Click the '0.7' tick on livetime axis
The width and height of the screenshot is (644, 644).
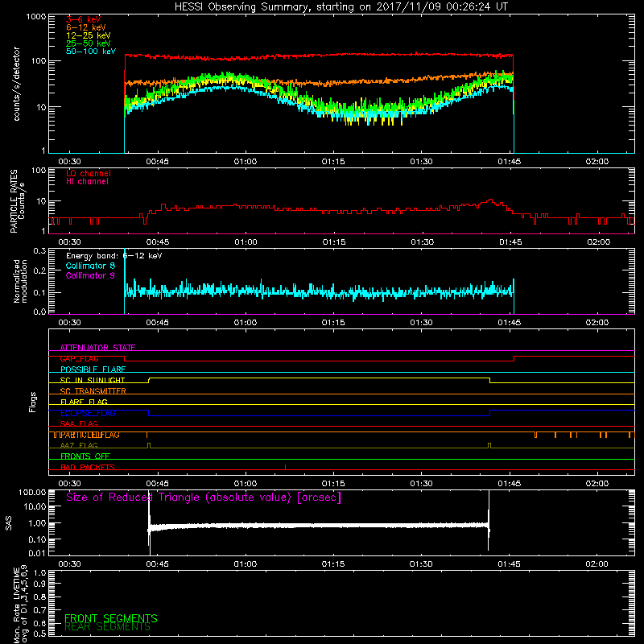click(39, 610)
